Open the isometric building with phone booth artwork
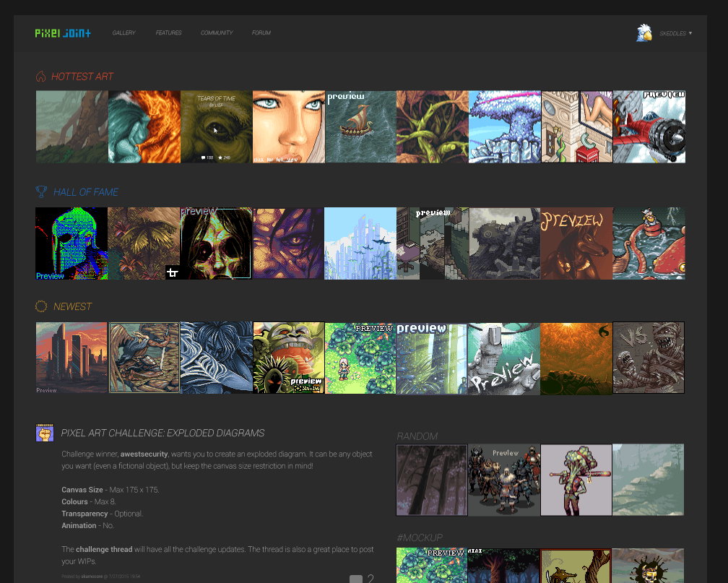Screen dimensions: 728x583 (x=577, y=127)
